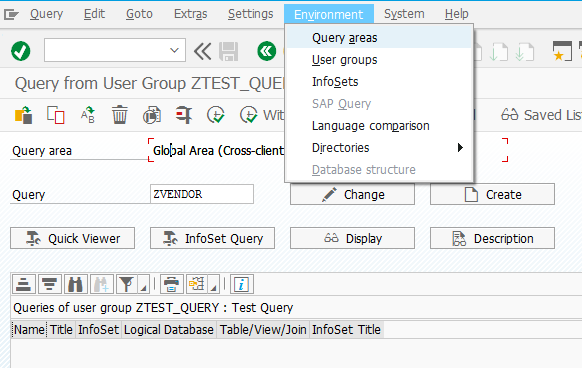Click the Change button
The width and height of the screenshot is (582, 368).
point(352,194)
